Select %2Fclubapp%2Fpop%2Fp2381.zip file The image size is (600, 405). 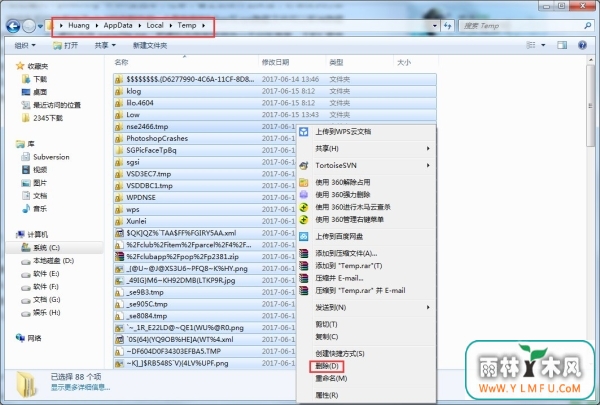pos(205,257)
